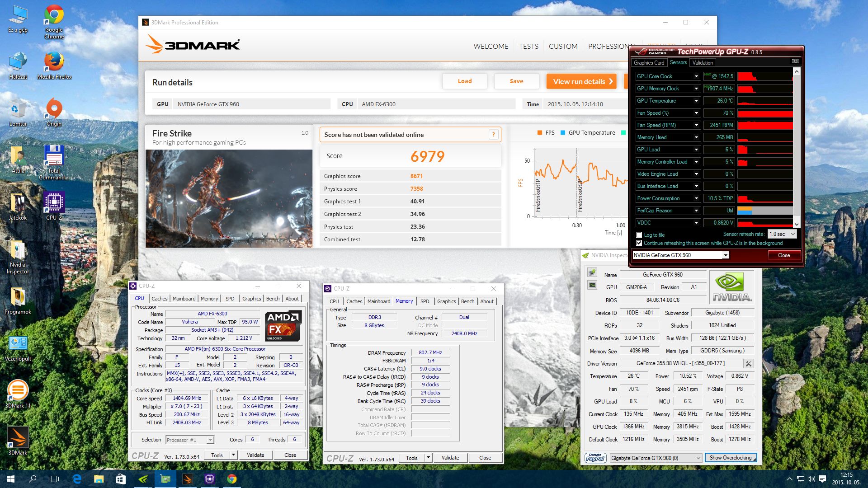Viewport: 868px width, 488px height.
Task: Click the PerfCap Reason color bar
Action: [x=765, y=211]
